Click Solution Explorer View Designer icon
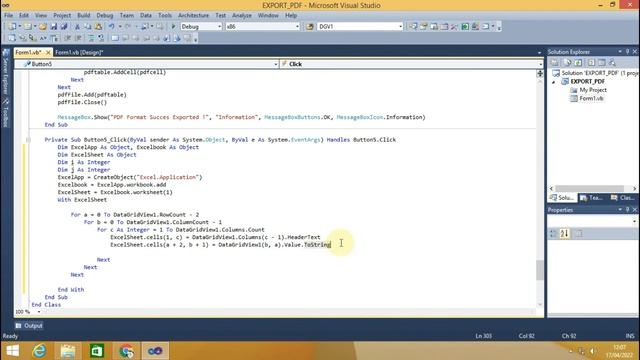640x360 pixels. 601,62
